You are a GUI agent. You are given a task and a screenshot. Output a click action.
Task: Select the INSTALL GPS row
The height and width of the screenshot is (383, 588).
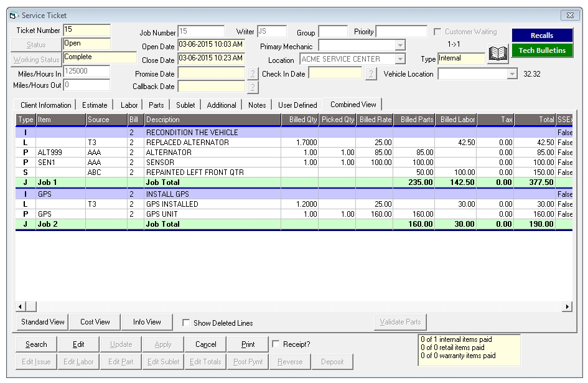[294, 194]
